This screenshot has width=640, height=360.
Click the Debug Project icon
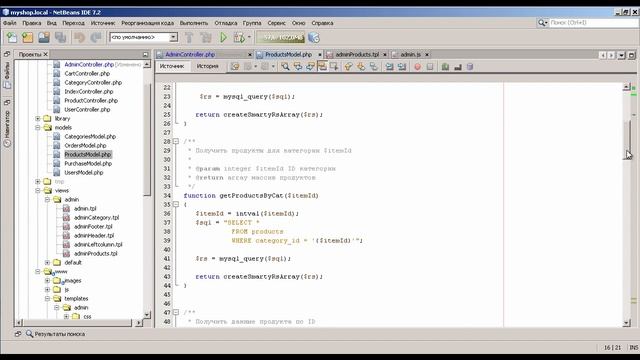pos(239,38)
